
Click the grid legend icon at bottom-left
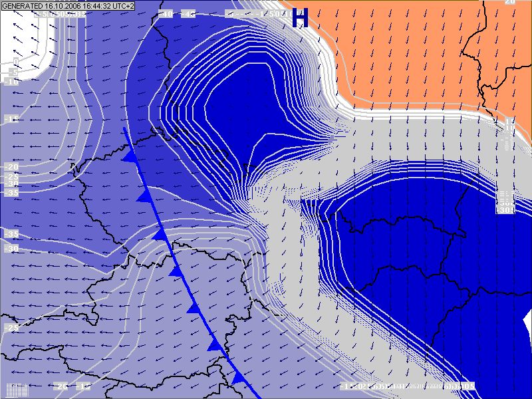[16, 390]
